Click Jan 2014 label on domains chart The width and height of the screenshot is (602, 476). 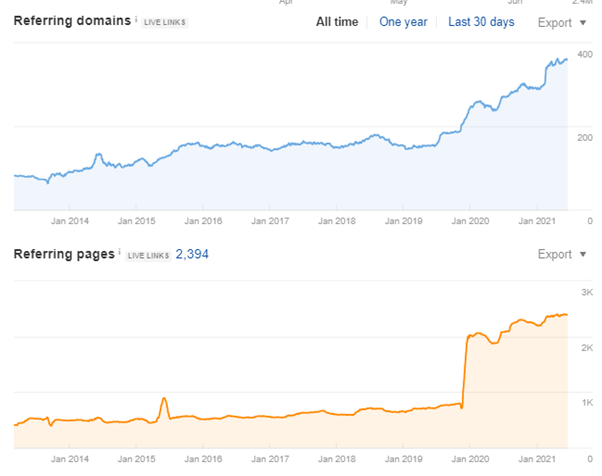[x=69, y=221]
